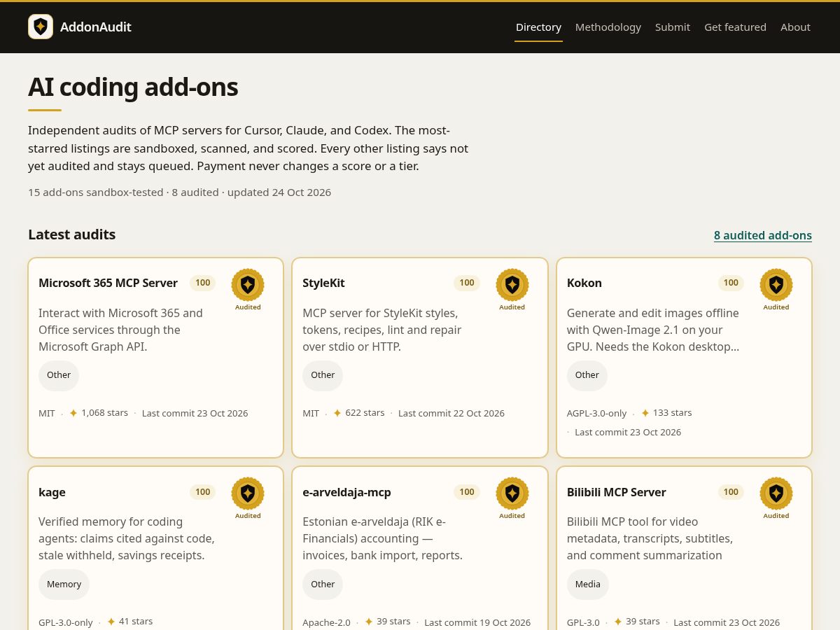Click the 'MIT' license on StyleKit card
The image size is (840, 630).
click(x=311, y=413)
